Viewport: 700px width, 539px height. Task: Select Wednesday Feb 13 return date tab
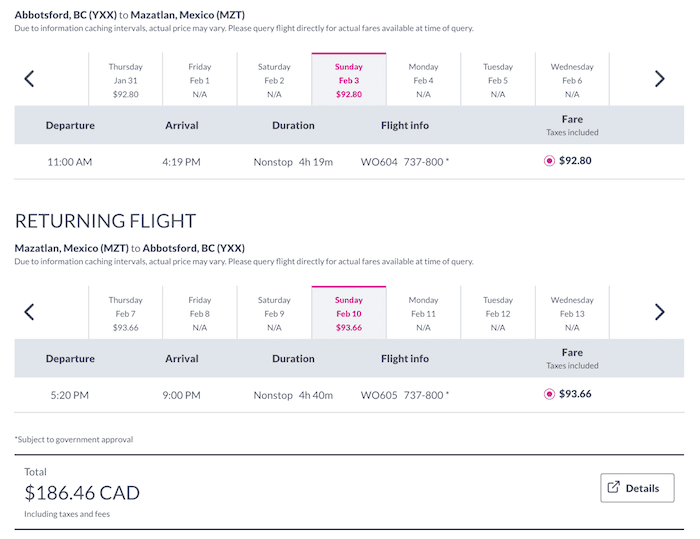click(x=572, y=313)
